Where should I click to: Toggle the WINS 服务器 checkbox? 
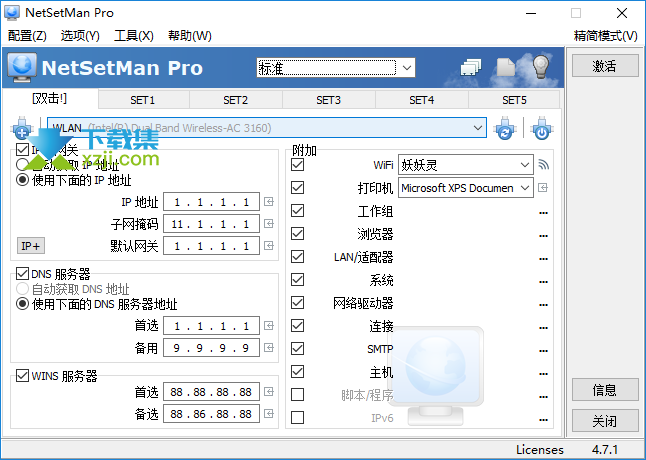coord(22,376)
